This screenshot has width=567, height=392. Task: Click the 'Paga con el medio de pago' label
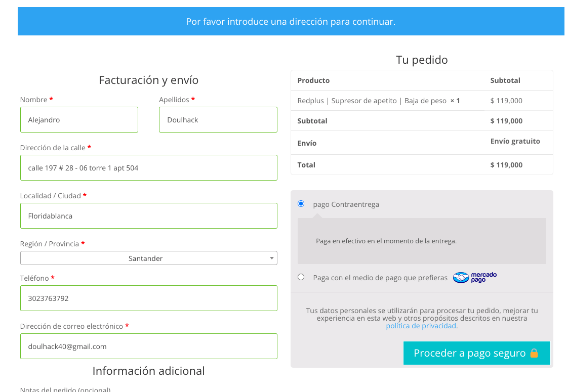(x=380, y=278)
